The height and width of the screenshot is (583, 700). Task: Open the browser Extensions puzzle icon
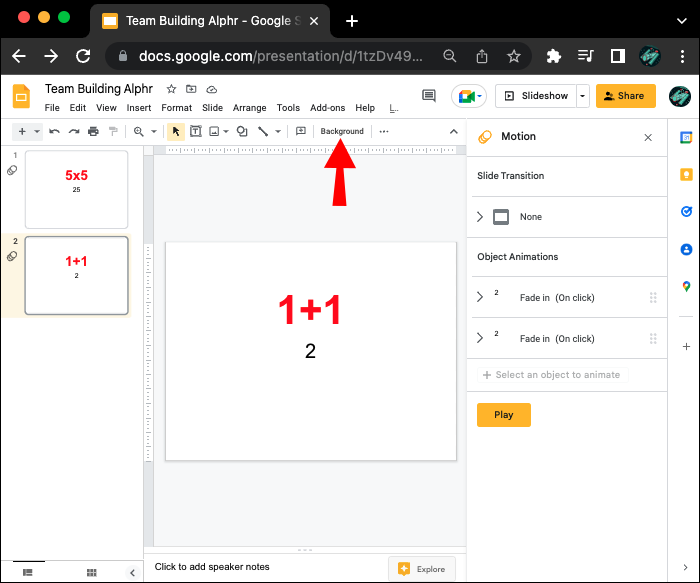554,56
